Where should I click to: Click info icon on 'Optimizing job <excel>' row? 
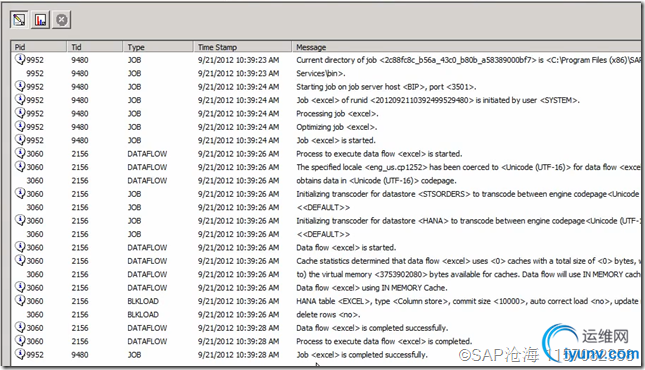click(20, 126)
